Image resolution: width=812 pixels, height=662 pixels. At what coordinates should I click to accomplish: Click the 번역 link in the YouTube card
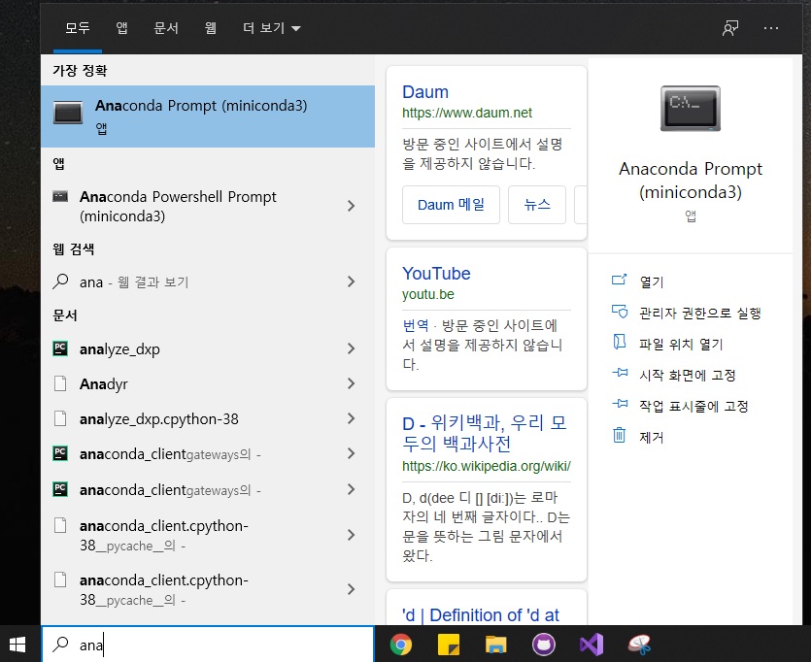(x=416, y=325)
